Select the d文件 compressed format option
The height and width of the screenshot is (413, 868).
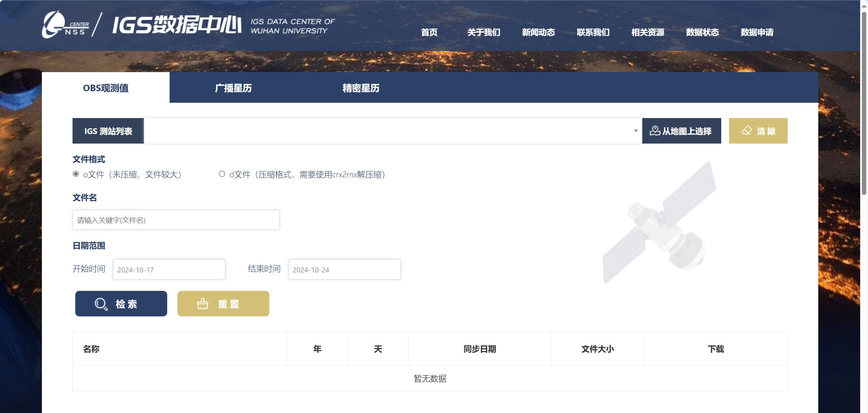(222, 174)
